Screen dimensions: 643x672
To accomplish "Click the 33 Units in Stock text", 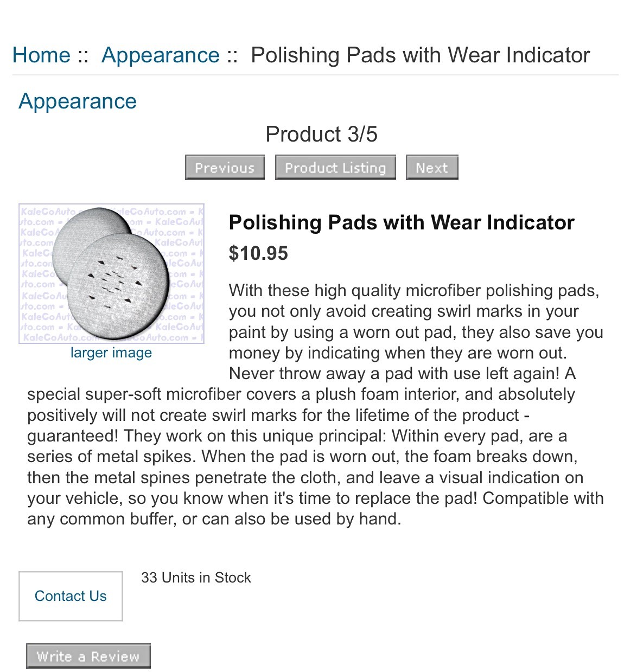I will click(x=196, y=578).
